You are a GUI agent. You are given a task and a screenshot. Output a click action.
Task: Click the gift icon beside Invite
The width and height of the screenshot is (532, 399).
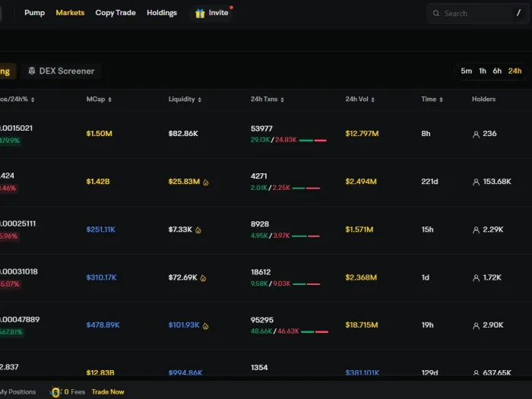[200, 13]
